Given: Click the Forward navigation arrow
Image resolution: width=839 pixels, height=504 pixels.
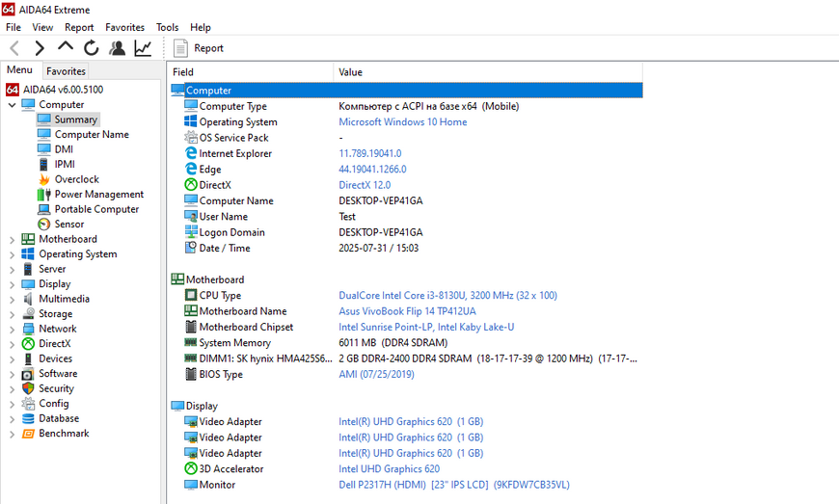Looking at the screenshot, I should pyautogui.click(x=40, y=48).
